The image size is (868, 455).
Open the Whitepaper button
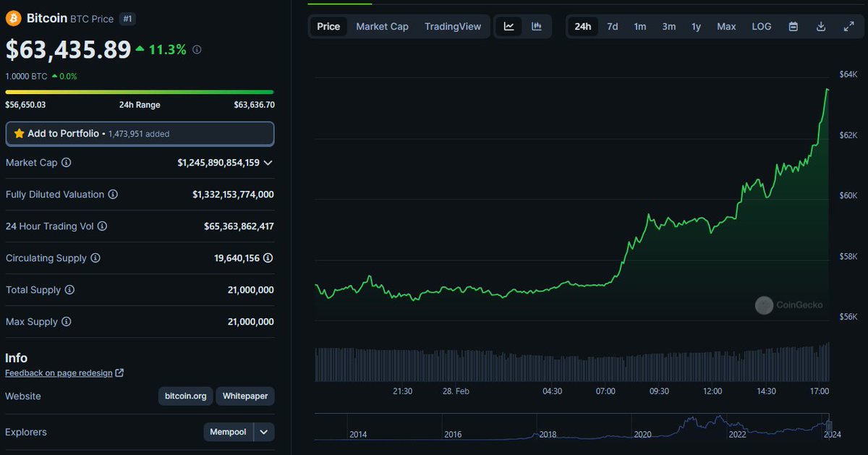245,396
